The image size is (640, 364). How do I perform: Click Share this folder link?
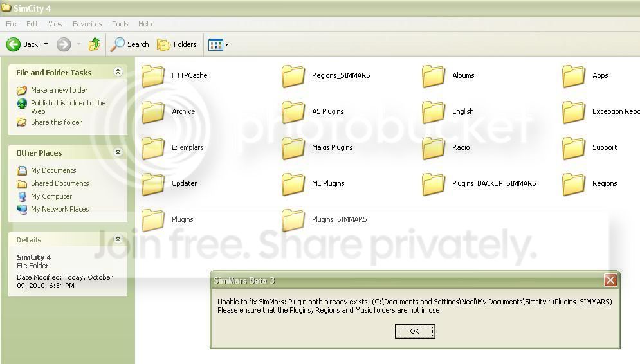tap(57, 122)
